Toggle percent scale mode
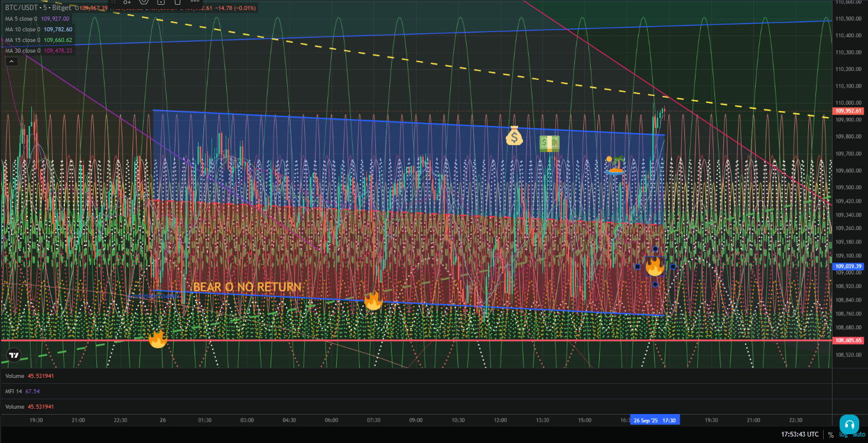The width and height of the screenshot is (868, 443). point(831,435)
